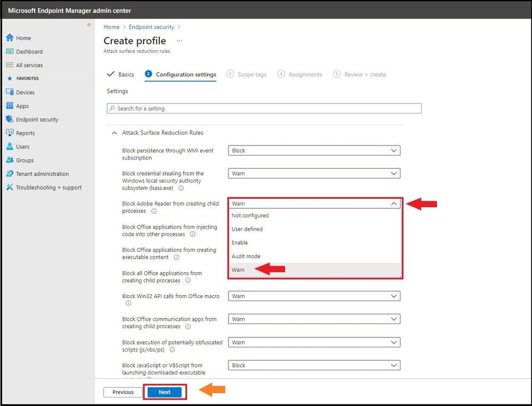Open the Scope tags step tab
This screenshot has height=406, width=532.
click(247, 75)
